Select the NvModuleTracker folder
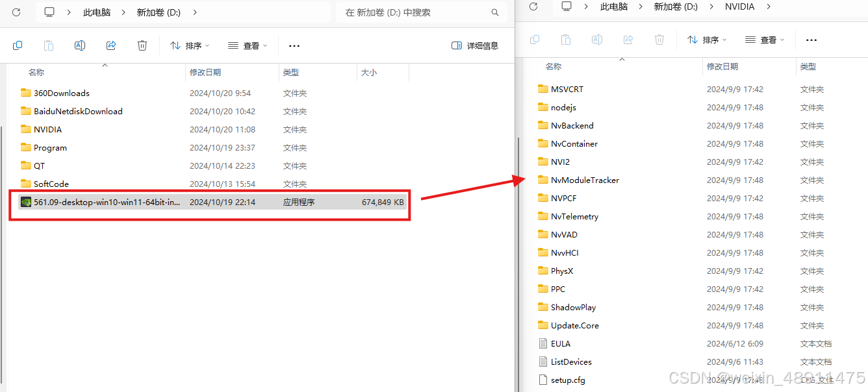 (585, 180)
